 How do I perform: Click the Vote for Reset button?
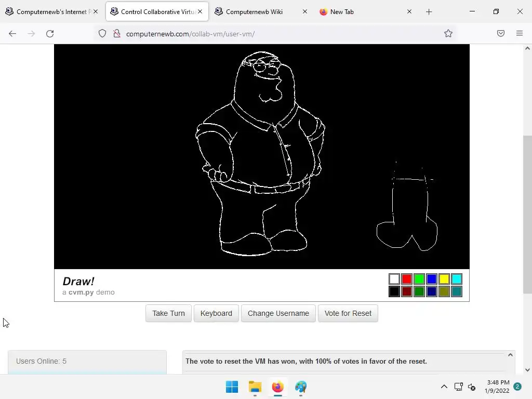pyautogui.click(x=348, y=313)
